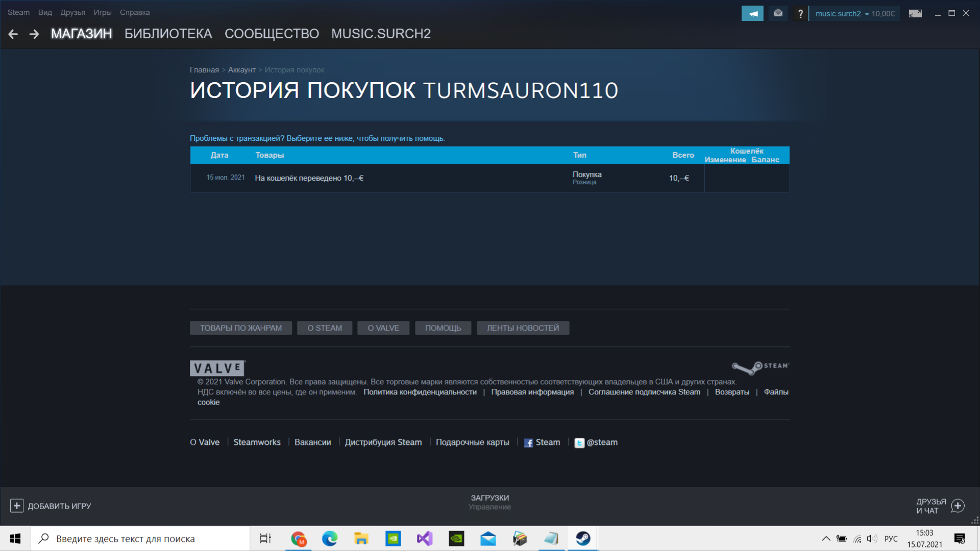Open Подарочные карты link
Image resolution: width=980 pixels, height=551 pixels.
click(472, 442)
